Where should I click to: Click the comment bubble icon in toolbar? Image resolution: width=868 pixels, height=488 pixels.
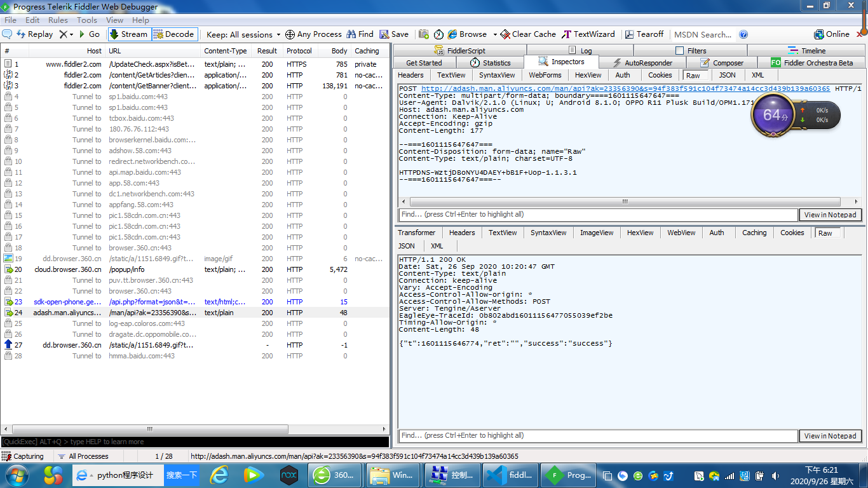point(7,34)
